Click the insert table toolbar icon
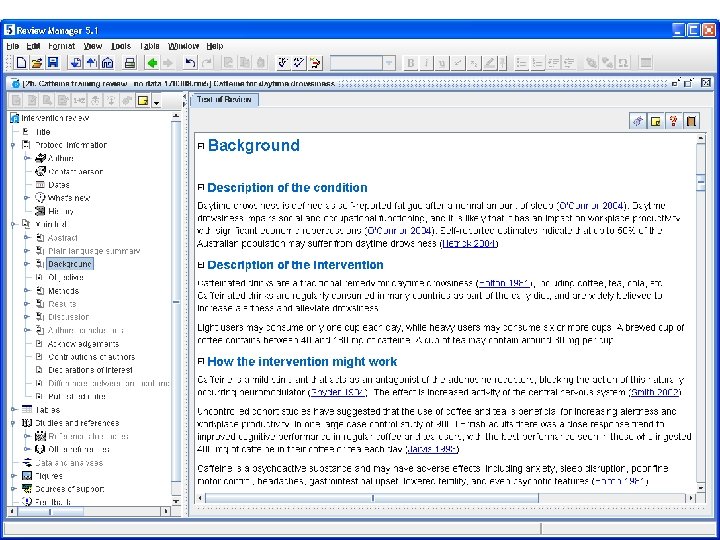 (x=646, y=63)
